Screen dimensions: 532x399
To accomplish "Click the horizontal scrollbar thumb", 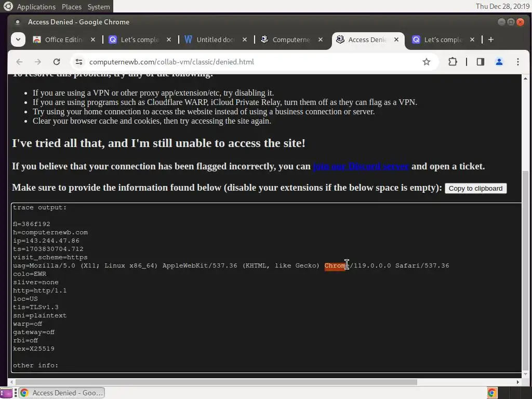I will 216,382.
